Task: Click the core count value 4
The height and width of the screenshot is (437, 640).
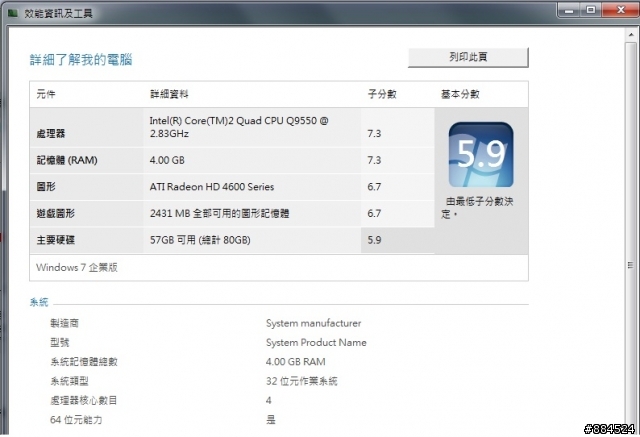Action: [269, 400]
